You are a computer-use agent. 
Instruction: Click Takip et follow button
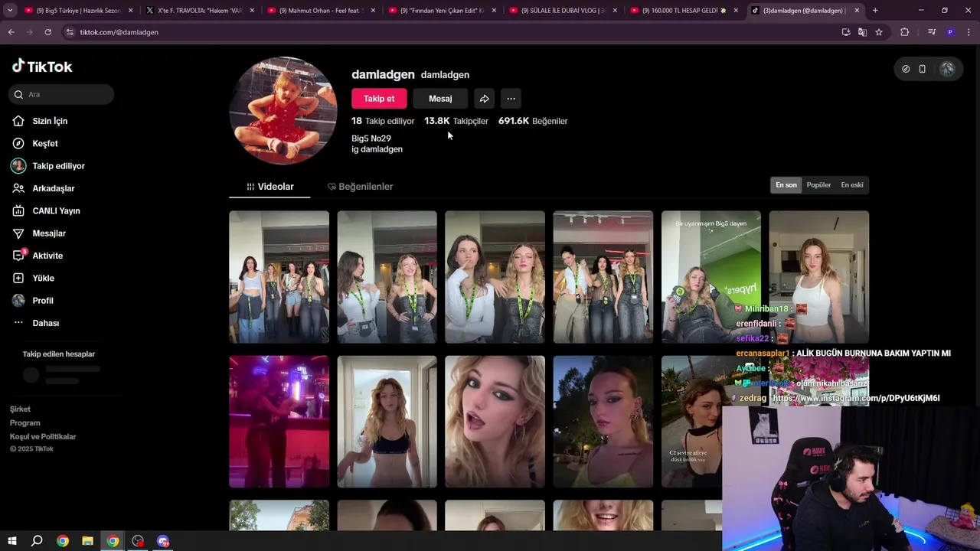pos(379,99)
